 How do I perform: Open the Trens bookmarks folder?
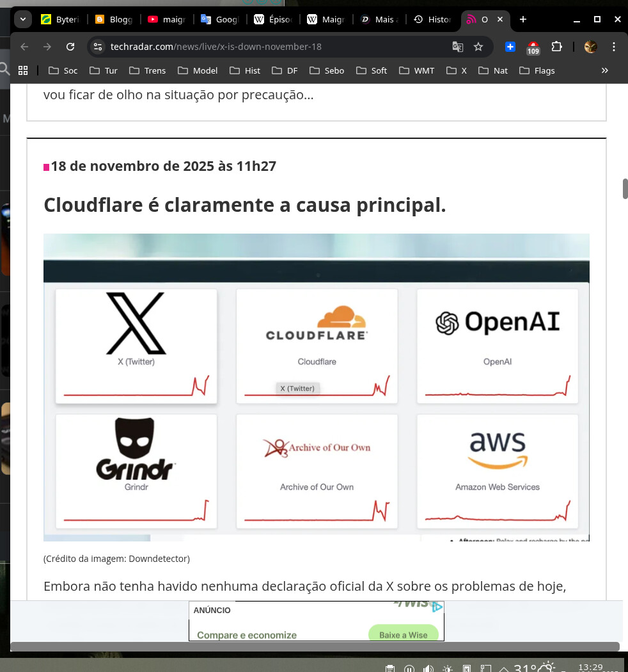click(x=147, y=70)
